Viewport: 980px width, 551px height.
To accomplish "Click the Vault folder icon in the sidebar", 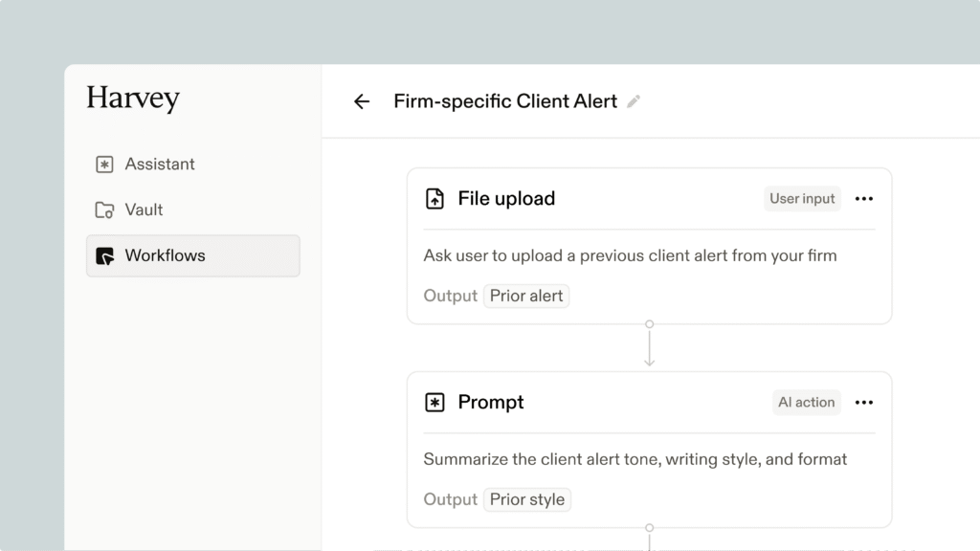I will pyautogui.click(x=104, y=209).
